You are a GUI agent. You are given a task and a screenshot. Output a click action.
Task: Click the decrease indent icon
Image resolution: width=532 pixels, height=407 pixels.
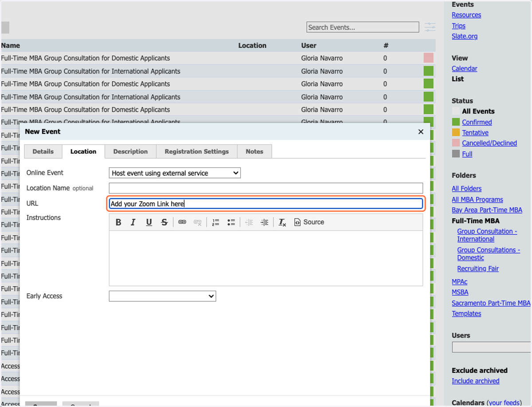[249, 222]
